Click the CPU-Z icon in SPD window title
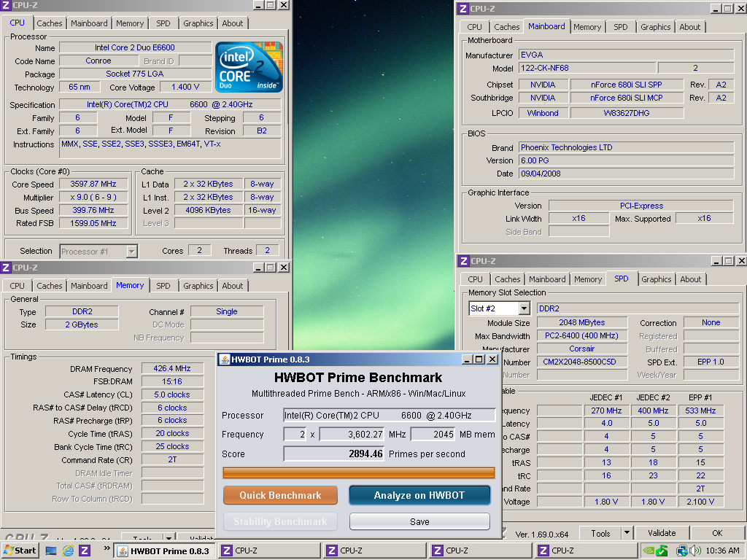The image size is (747, 560). (463, 261)
